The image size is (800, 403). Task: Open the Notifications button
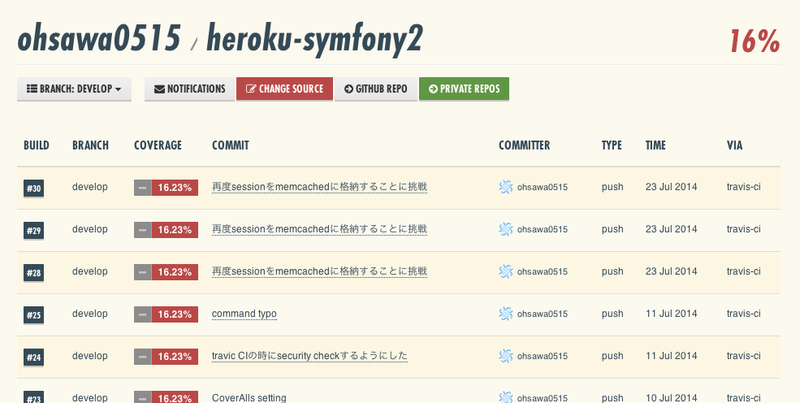pos(189,89)
